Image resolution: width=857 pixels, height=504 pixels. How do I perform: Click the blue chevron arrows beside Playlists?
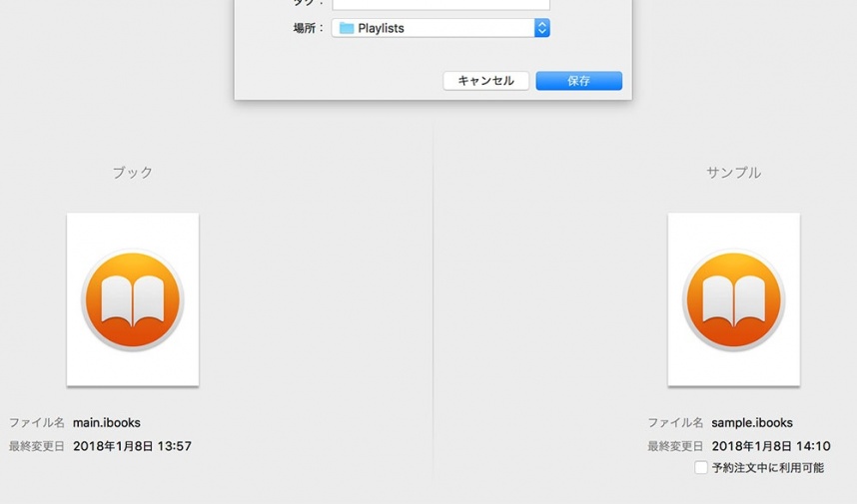point(542,29)
